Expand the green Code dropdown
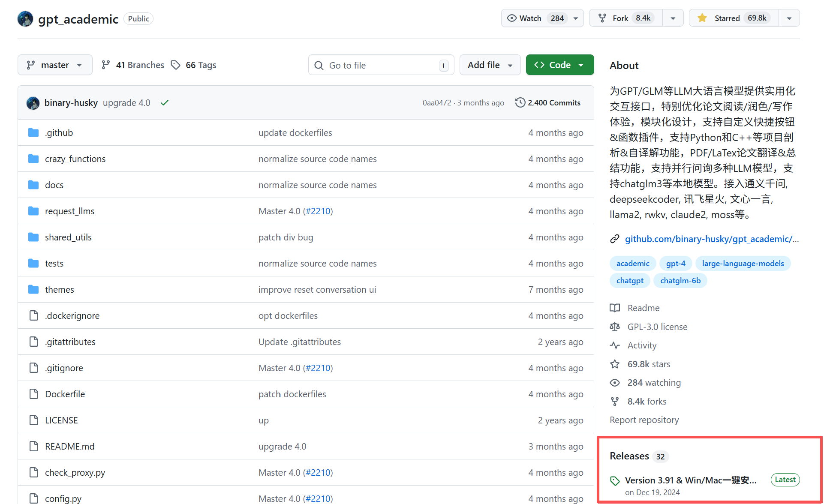 click(559, 65)
